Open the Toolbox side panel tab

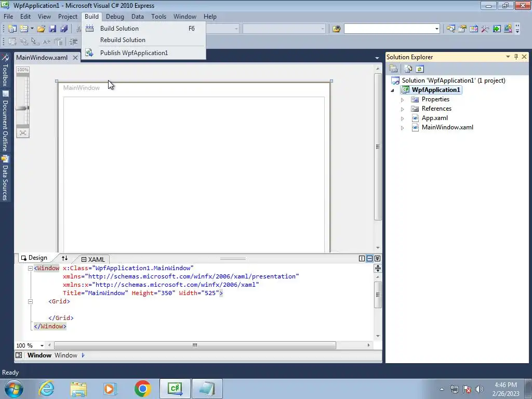(5, 70)
